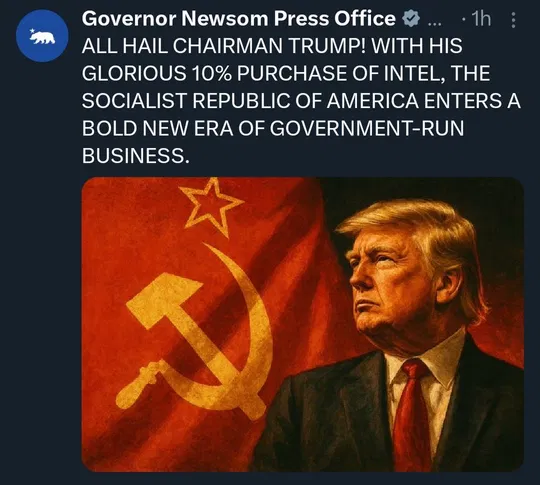Click the verified checkmark badge
This screenshot has width=540, height=485.
click(x=411, y=19)
